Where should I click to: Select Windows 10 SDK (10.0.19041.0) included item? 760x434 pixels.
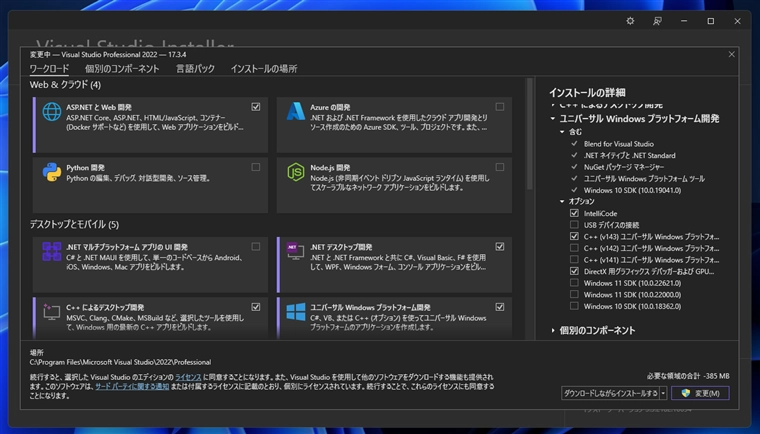pyautogui.click(x=632, y=190)
